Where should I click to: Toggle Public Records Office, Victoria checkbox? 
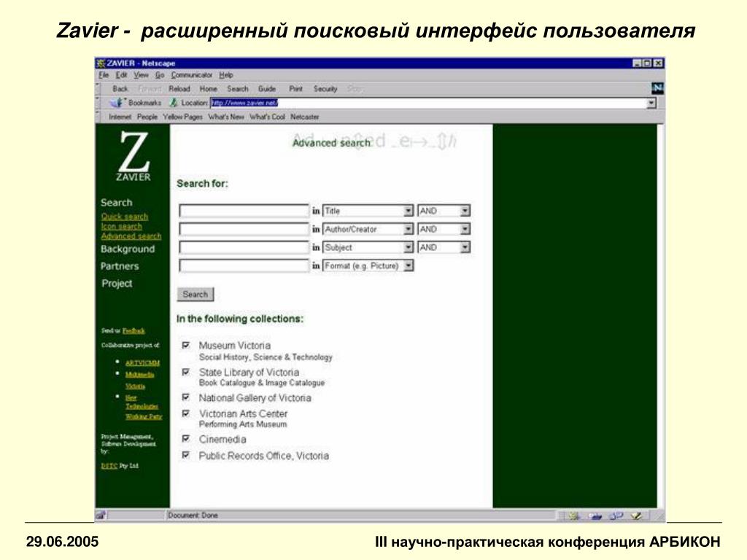186,455
